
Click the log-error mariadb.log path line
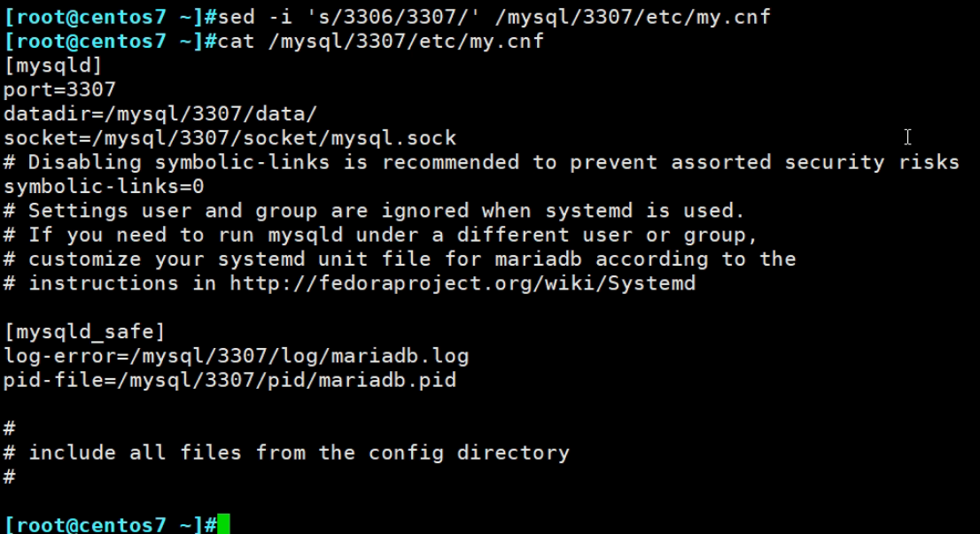[236, 356]
